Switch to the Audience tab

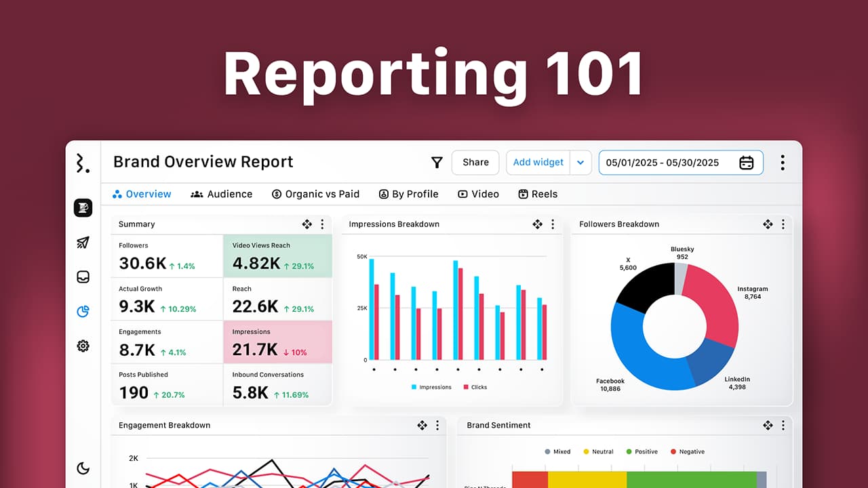221,195
